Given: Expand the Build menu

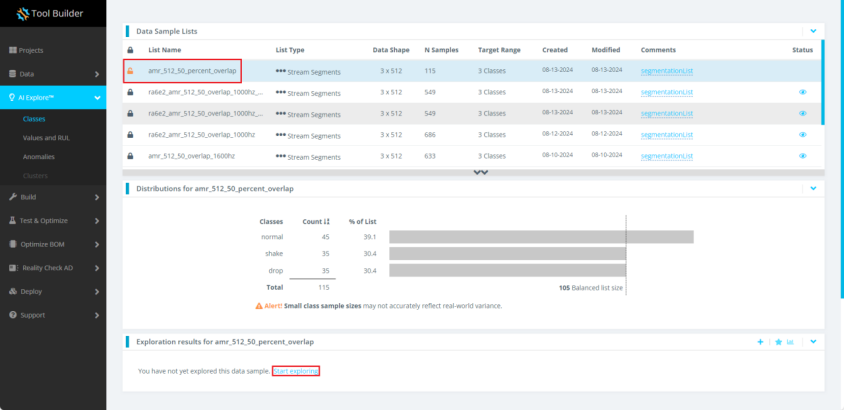Looking at the screenshot, I should (x=53, y=197).
